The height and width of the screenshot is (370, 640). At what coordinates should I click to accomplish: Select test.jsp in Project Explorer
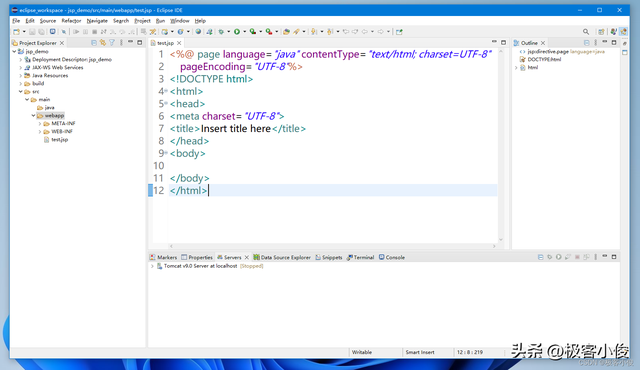pyautogui.click(x=60, y=140)
